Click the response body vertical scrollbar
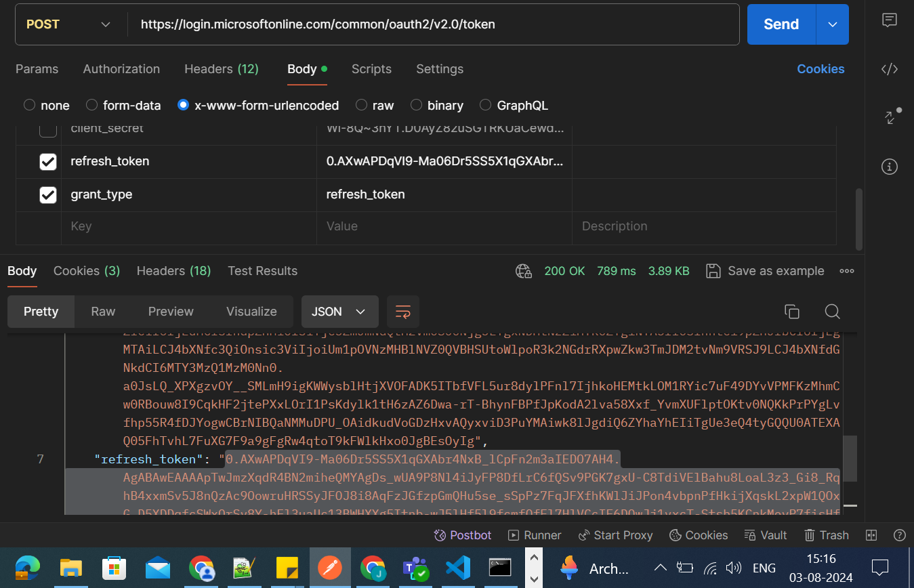 pos(850,458)
